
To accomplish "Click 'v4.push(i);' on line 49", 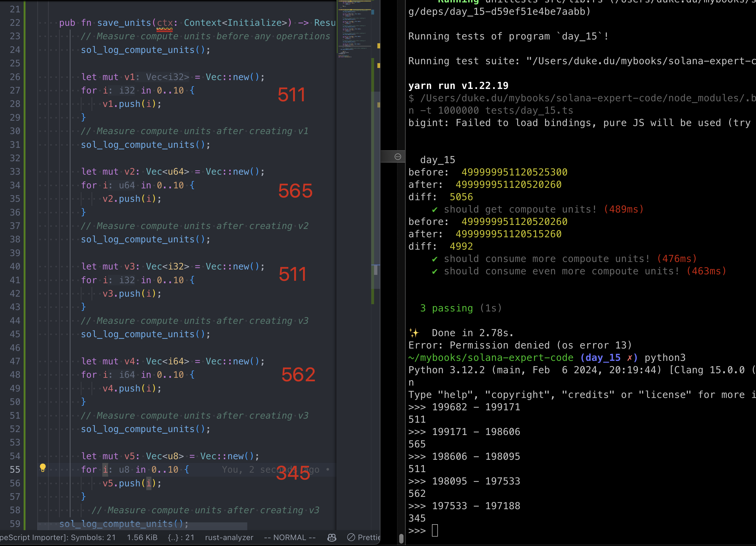I will [132, 389].
